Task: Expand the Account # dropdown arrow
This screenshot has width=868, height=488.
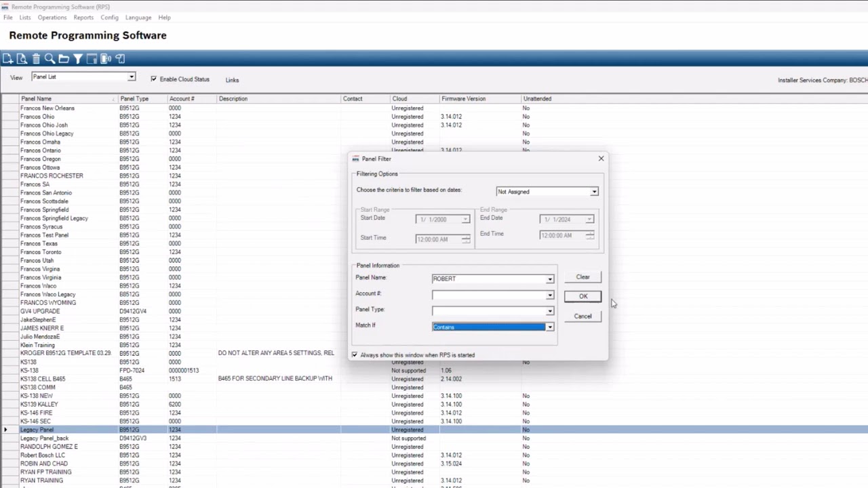Action: tap(550, 296)
